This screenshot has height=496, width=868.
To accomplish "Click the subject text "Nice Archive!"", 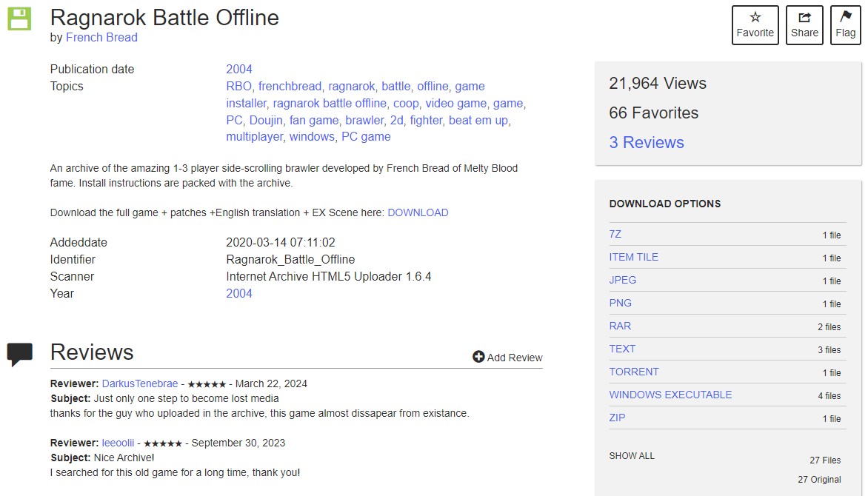I will pyautogui.click(x=124, y=458).
